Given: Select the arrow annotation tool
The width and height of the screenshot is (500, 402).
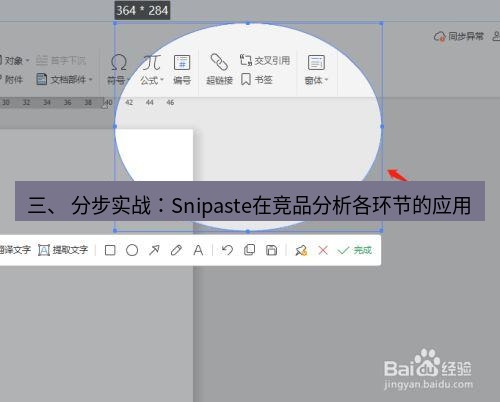Looking at the screenshot, I should click(x=154, y=250).
